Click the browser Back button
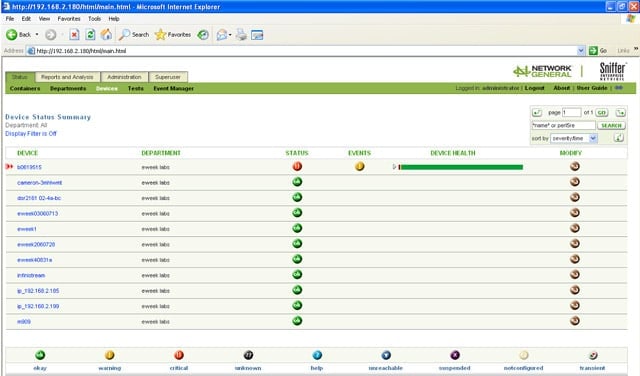Viewport: 640px width, 376px height. tap(18, 35)
